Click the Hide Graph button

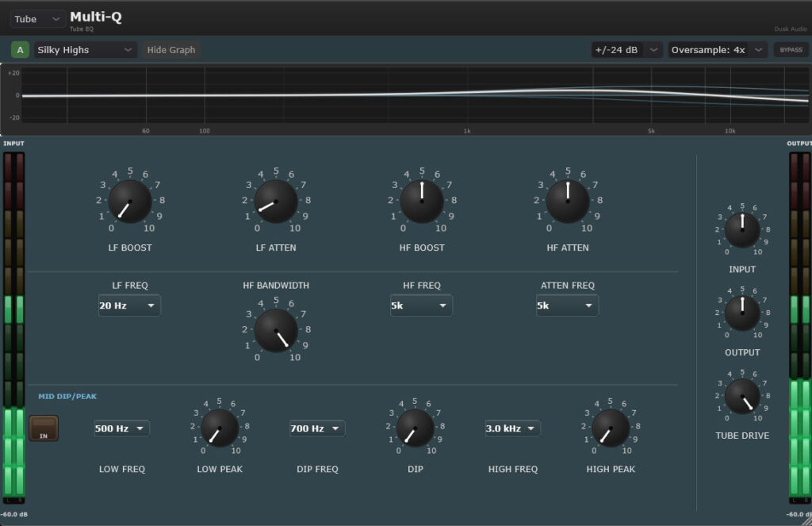pos(171,50)
